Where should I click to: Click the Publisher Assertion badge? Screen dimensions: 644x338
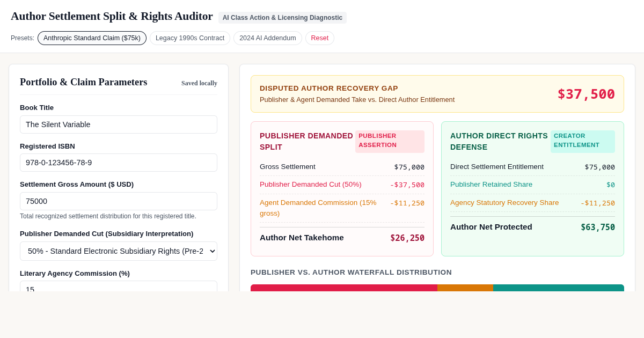[x=390, y=142]
